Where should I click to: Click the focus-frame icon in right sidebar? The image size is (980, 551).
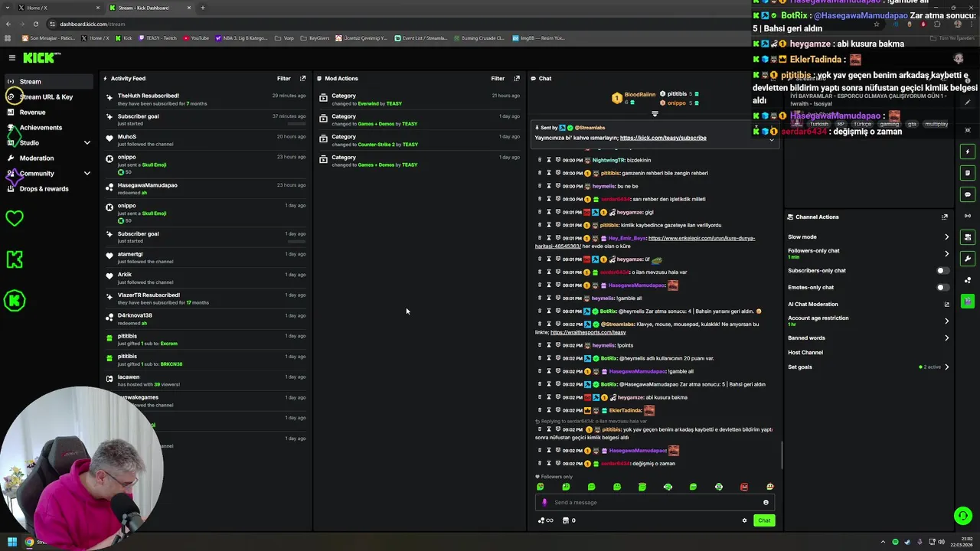pyautogui.click(x=968, y=130)
